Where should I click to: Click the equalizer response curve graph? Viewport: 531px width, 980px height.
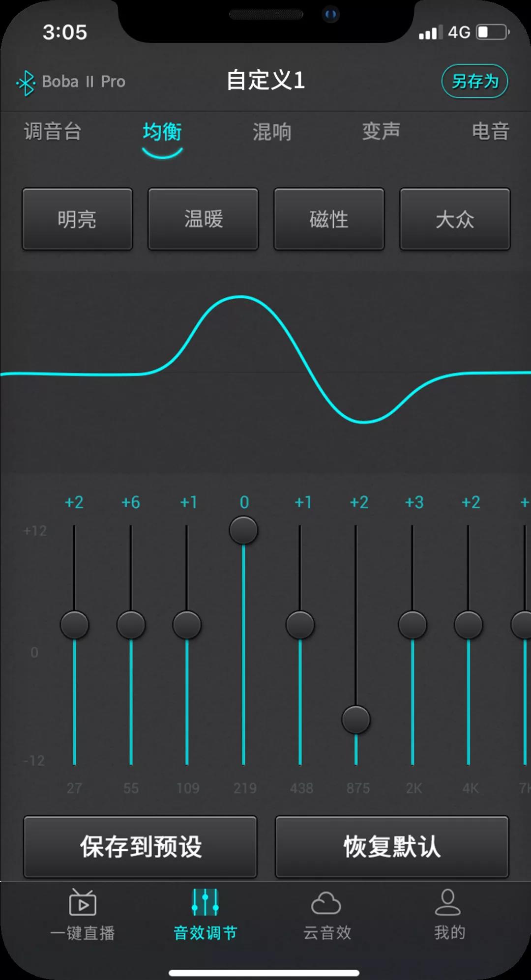click(265, 373)
